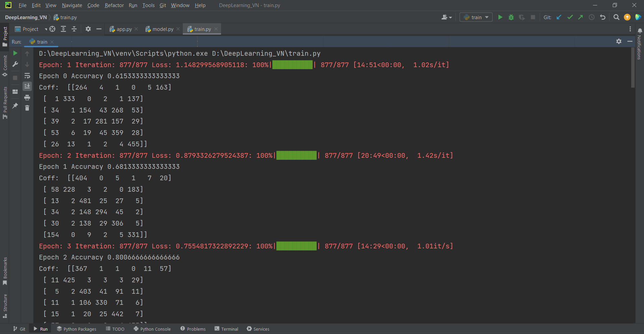Select opened file with the crosshair icon
The height and width of the screenshot is (334, 644).
tap(52, 29)
